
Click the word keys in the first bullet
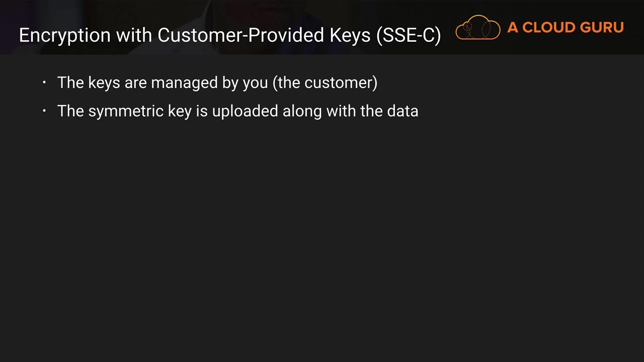pyautogui.click(x=104, y=82)
